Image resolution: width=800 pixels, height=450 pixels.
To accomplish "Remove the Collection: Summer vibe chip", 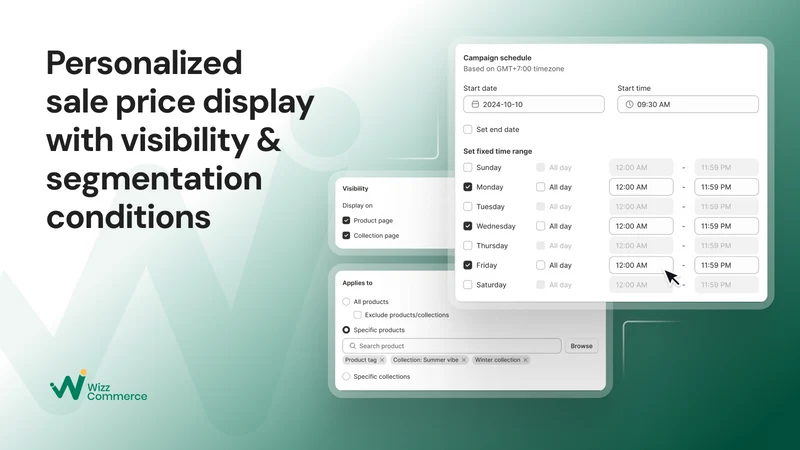I will [x=464, y=360].
